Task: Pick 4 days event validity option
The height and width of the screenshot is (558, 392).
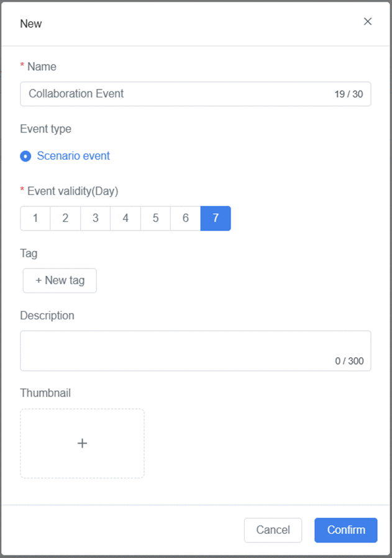Action: click(125, 218)
